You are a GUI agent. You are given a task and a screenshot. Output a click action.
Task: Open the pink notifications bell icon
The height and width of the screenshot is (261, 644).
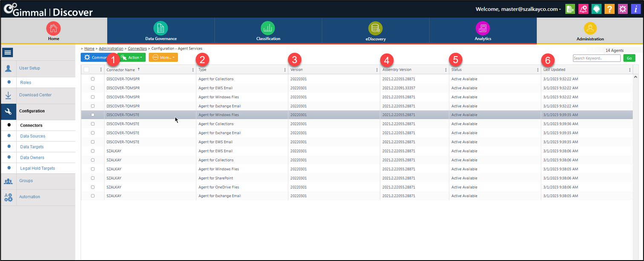[583, 9]
